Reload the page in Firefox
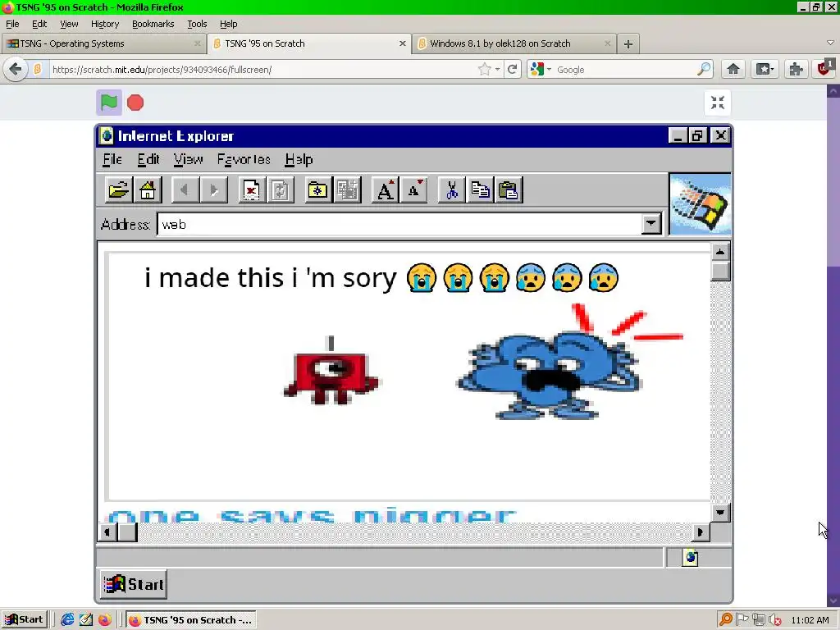The height and width of the screenshot is (630, 840). (512, 69)
